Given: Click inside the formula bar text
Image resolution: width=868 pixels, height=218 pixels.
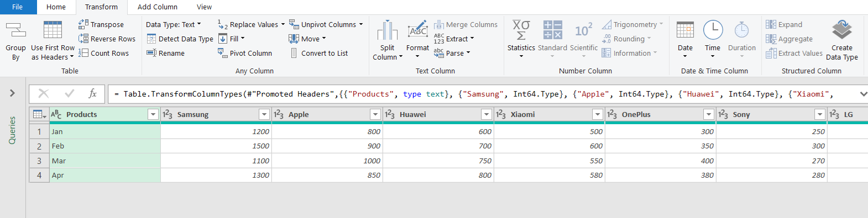Looking at the screenshot, I should click(x=481, y=94).
